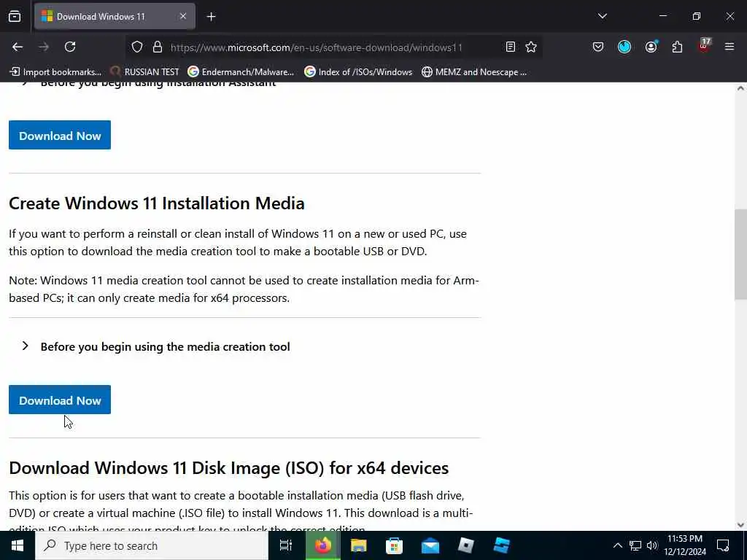Open File Explorer from the taskbar
Image resolution: width=747 pixels, height=560 pixels.
click(358, 545)
